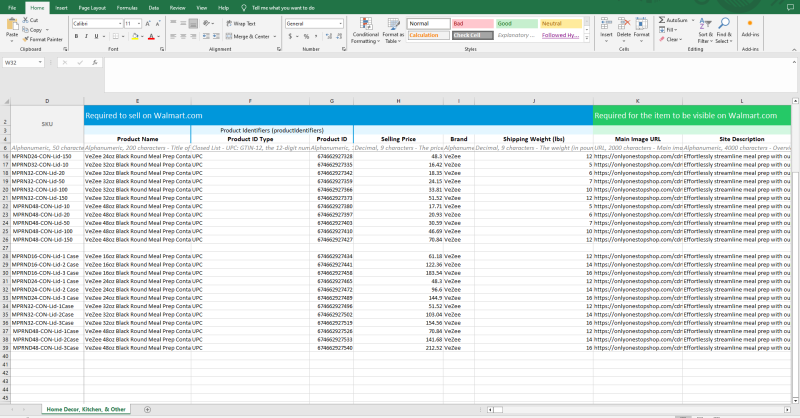
Task: Toggle bold formatting
Action: 77,36
